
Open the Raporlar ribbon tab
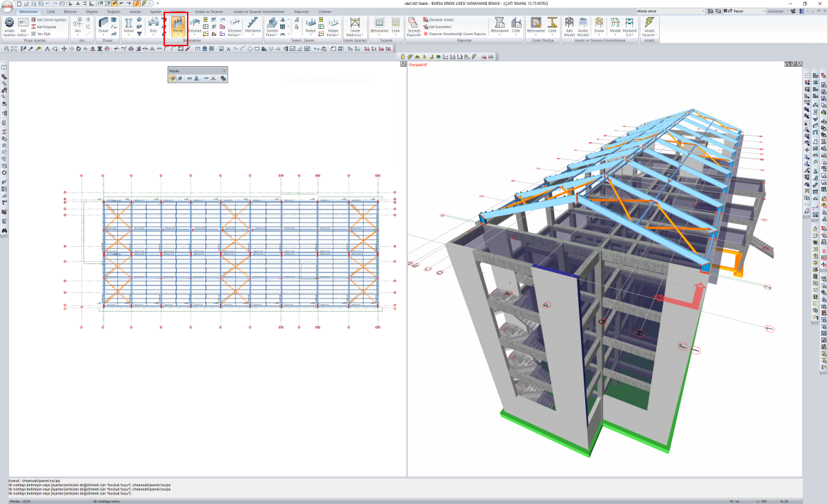coord(302,12)
